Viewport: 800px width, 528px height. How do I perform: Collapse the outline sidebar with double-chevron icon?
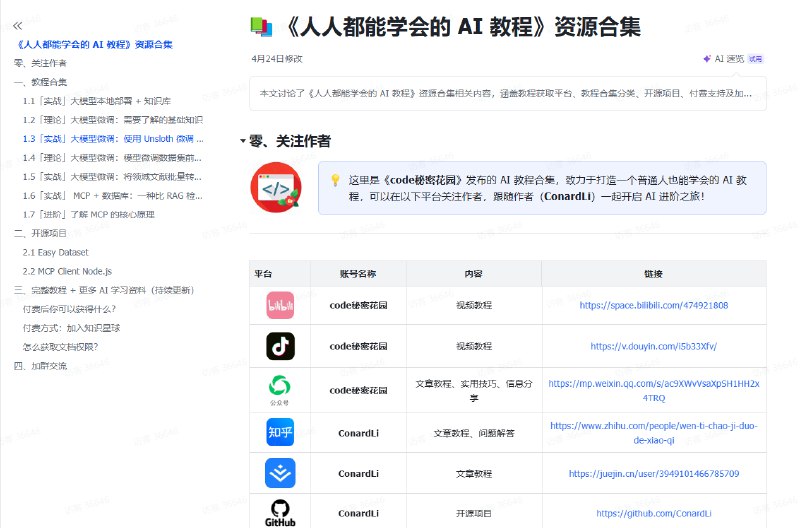17,25
